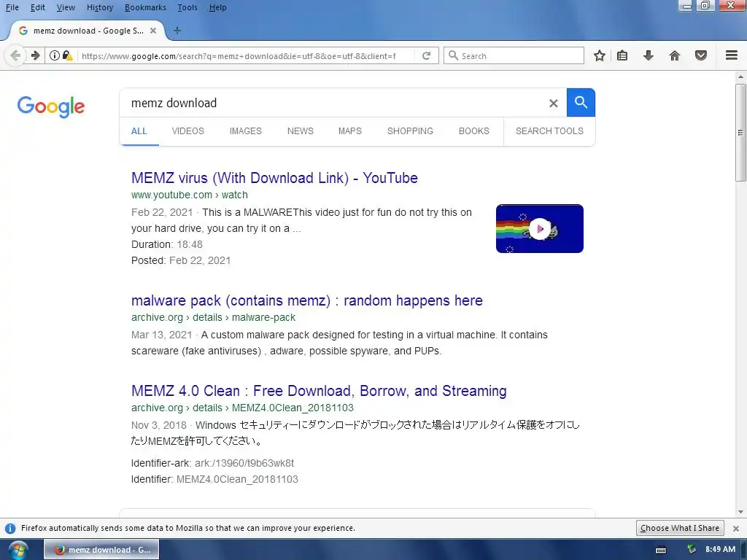This screenshot has width=747, height=560.
Task: Select the ALL results tab
Action: pyautogui.click(x=139, y=131)
